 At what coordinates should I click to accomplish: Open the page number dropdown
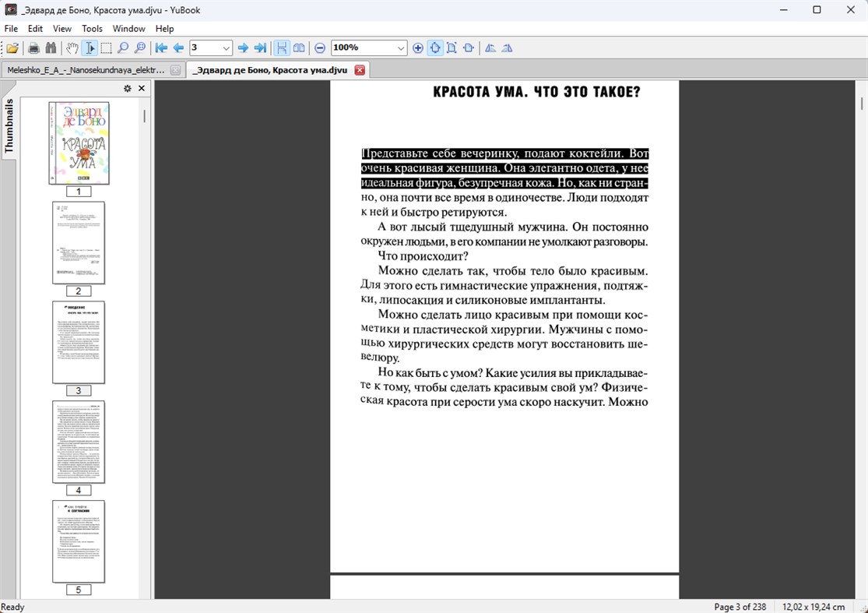[226, 48]
